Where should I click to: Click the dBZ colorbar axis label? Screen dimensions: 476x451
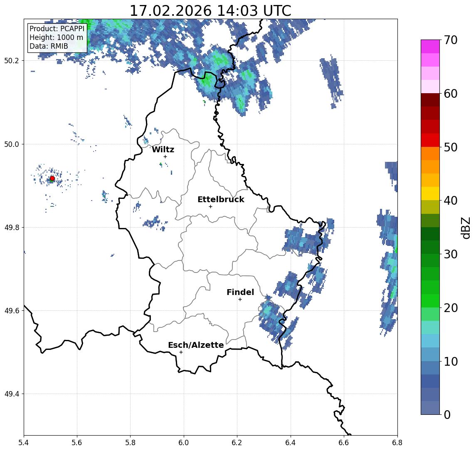tap(465, 228)
